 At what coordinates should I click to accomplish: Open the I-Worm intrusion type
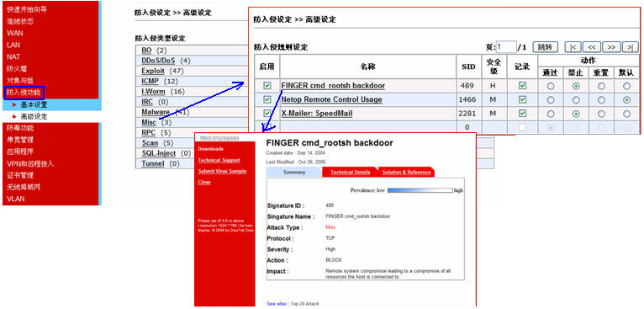(x=153, y=91)
